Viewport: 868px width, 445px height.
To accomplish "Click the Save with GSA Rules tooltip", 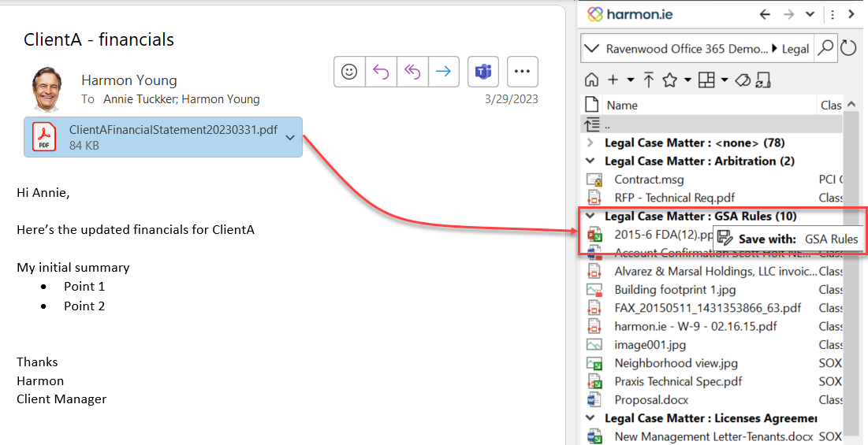I will click(x=788, y=239).
